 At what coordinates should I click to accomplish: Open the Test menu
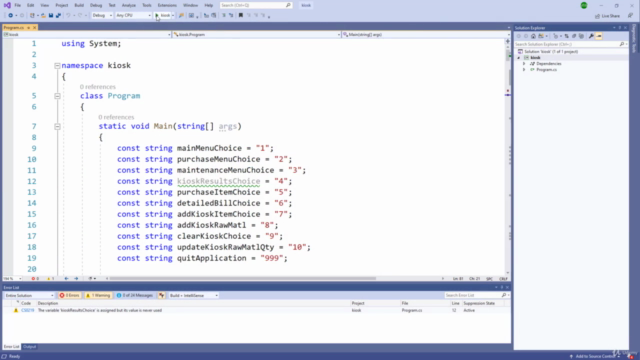(112, 5)
